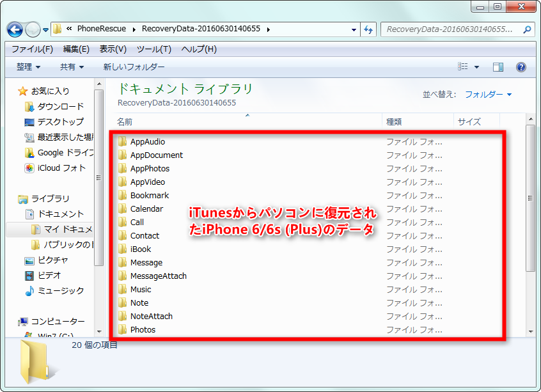Open help with the question mark icon

pos(521,67)
